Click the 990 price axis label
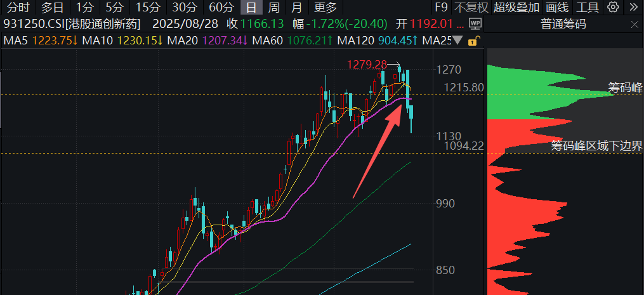This screenshot has height=295, width=644. pos(446,204)
